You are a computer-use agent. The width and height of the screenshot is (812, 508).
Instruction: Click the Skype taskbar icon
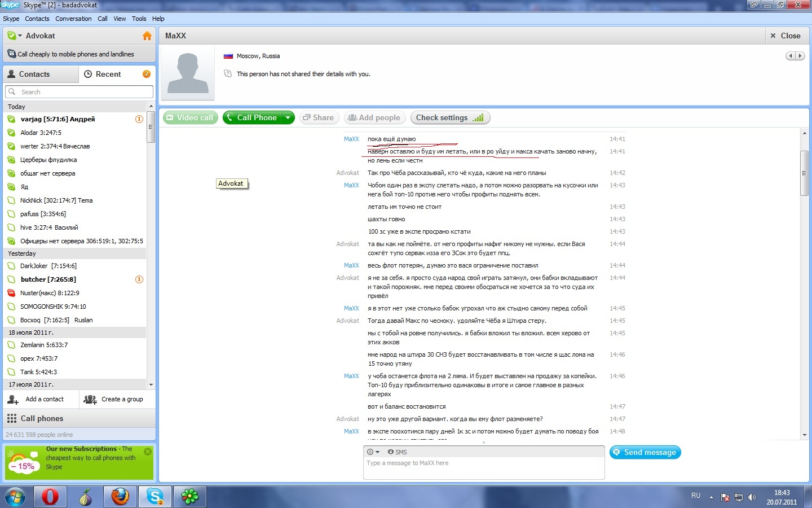point(155,497)
